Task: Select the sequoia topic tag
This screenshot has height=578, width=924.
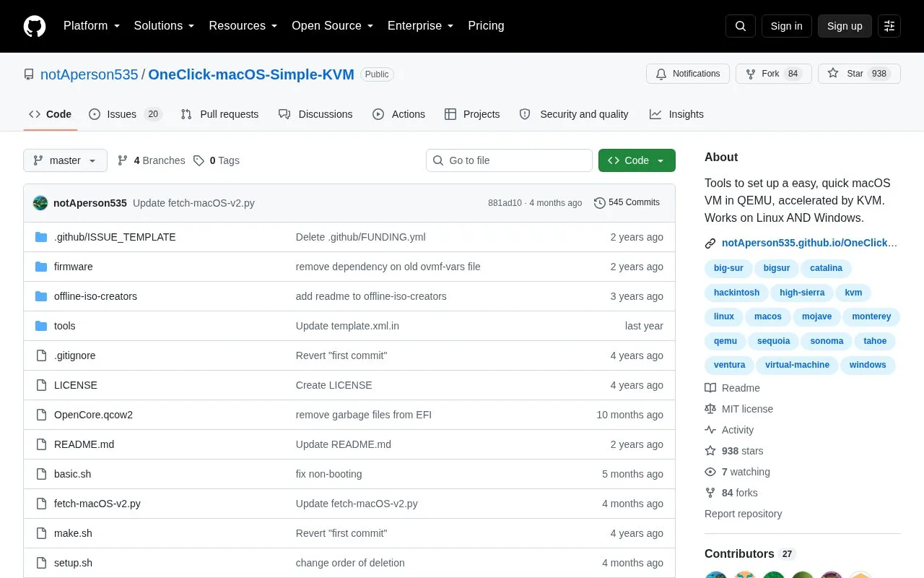Action: [x=773, y=341]
